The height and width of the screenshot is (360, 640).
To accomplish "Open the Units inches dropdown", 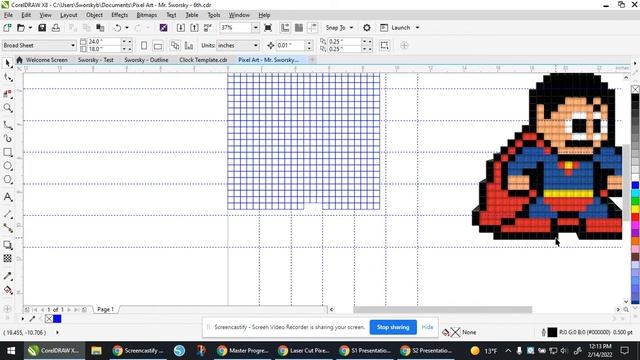I will 256,45.
